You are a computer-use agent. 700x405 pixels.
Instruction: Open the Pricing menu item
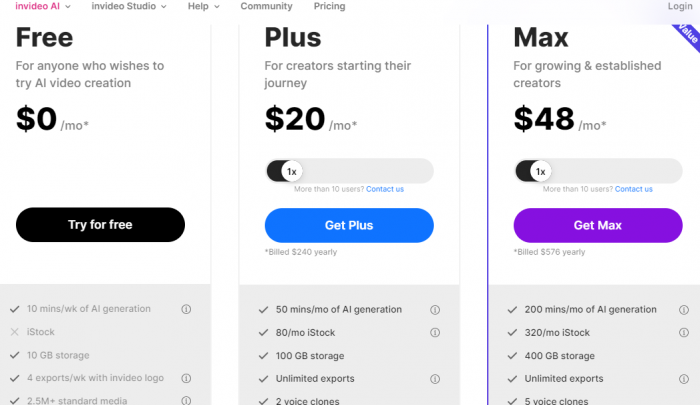click(329, 6)
